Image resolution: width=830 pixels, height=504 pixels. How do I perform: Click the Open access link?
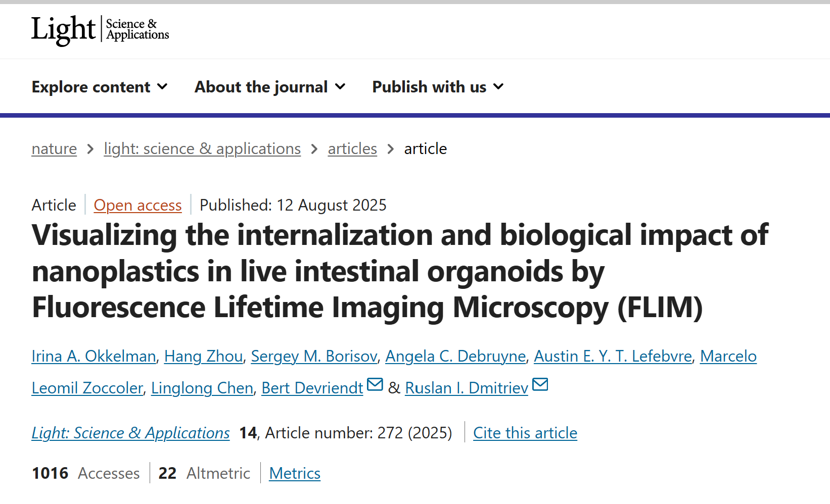click(137, 205)
